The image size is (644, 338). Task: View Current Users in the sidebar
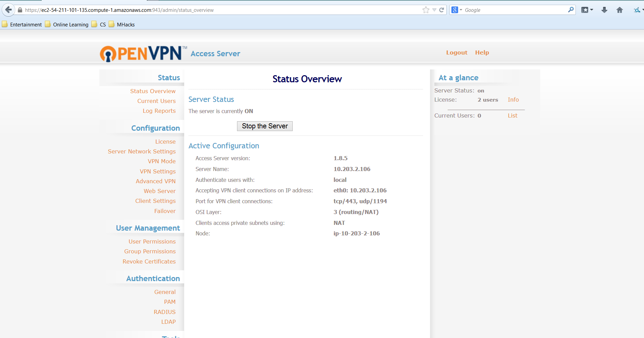point(156,101)
